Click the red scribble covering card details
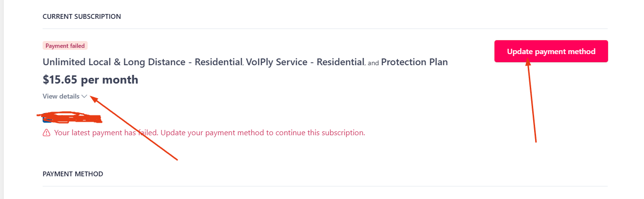644x199 pixels. coord(69,117)
